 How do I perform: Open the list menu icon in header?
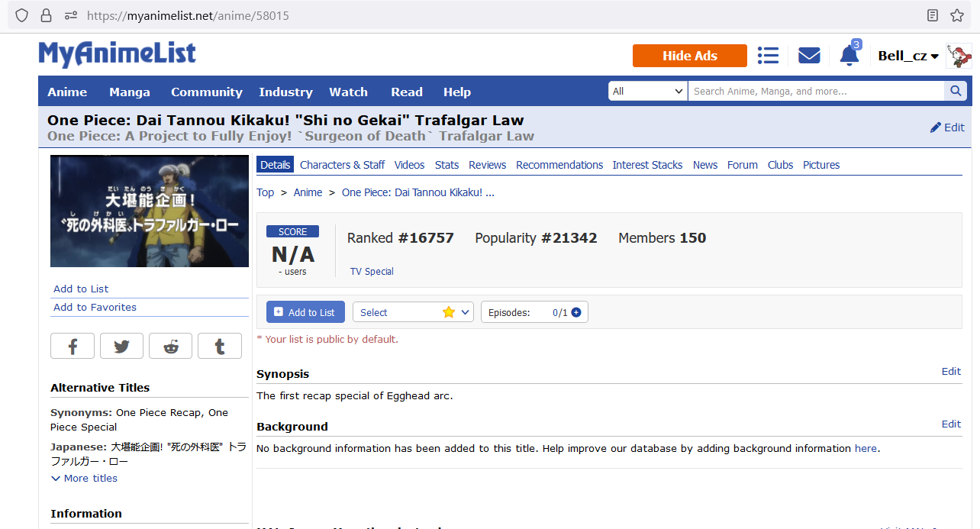(768, 56)
